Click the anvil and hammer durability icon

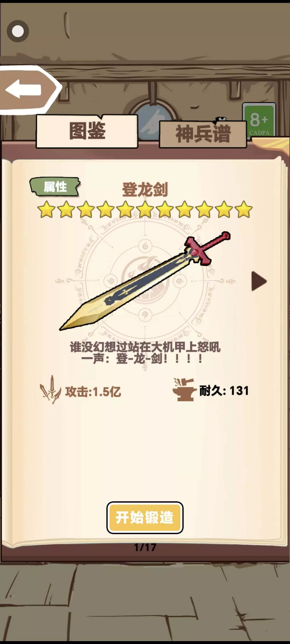tap(183, 390)
